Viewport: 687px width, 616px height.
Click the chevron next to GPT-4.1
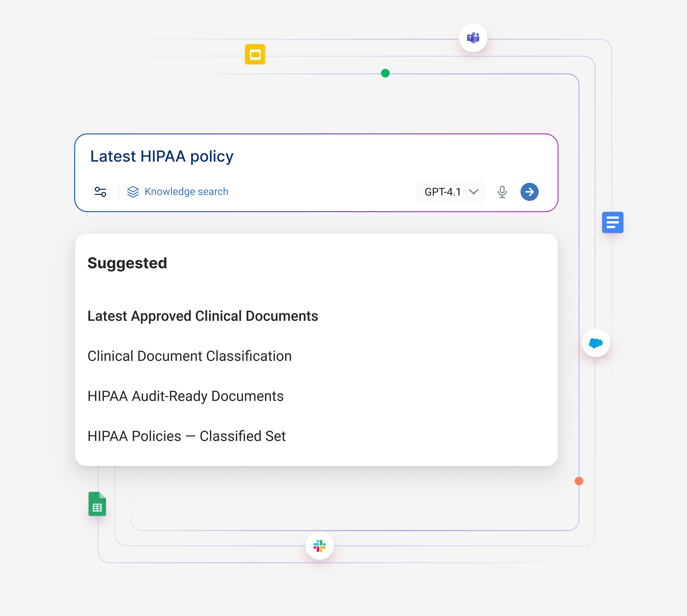click(474, 192)
